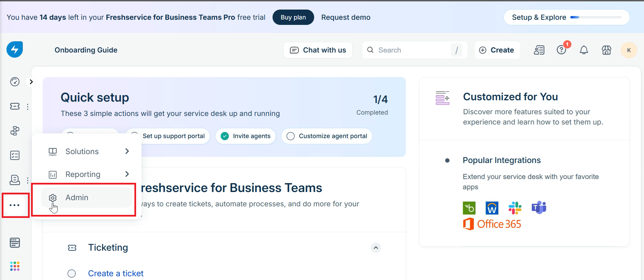Click the Bamboo green integration icon

pos(469,208)
